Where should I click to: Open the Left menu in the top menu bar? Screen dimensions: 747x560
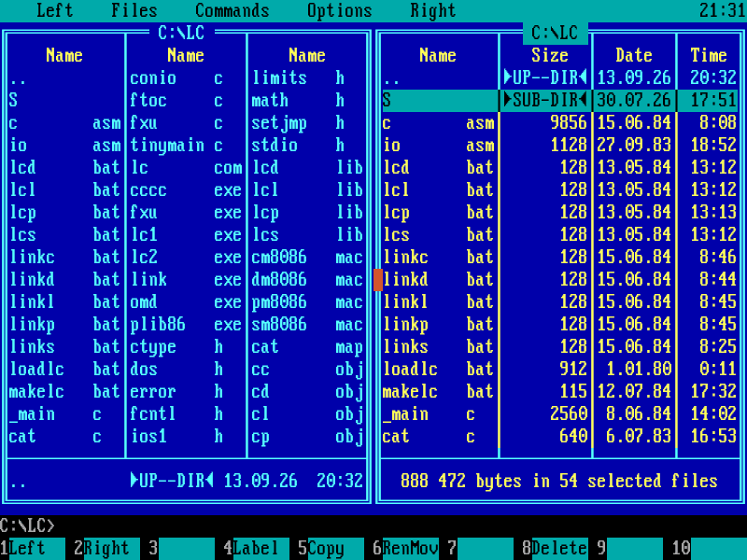(x=55, y=10)
